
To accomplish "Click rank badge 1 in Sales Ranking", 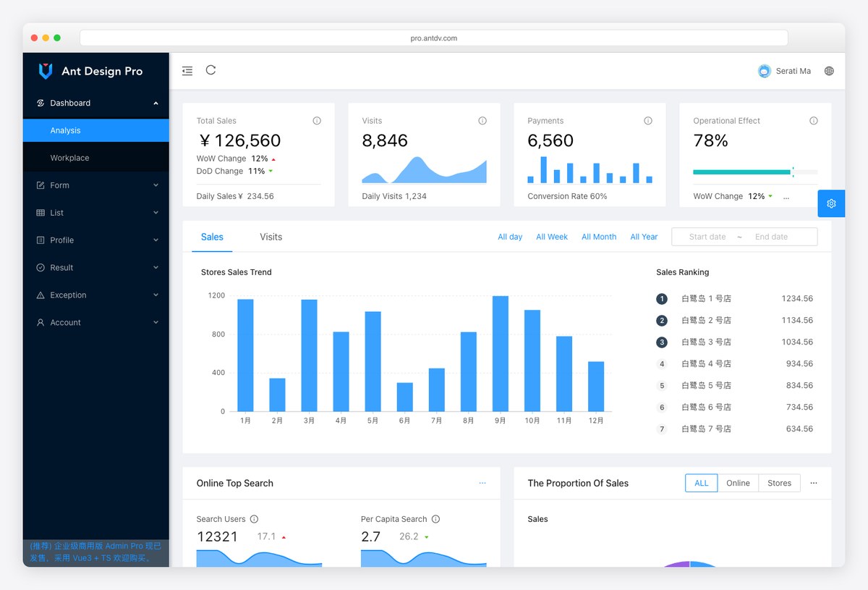I will 661,299.
